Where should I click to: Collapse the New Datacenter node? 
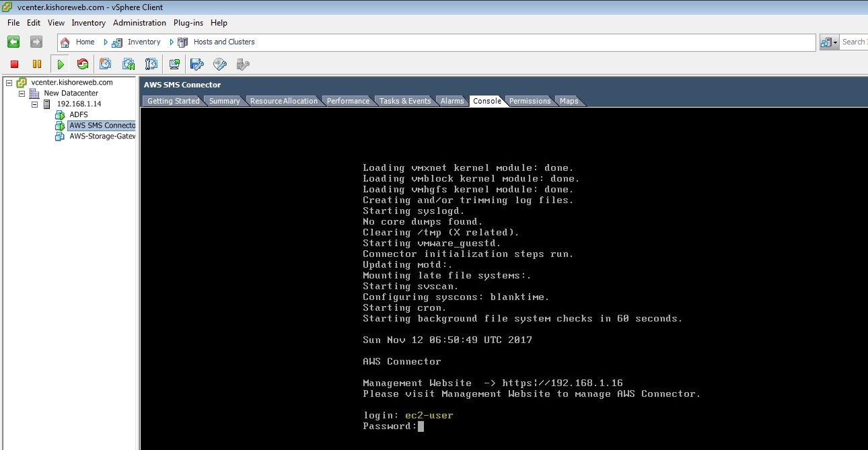pyautogui.click(x=22, y=93)
